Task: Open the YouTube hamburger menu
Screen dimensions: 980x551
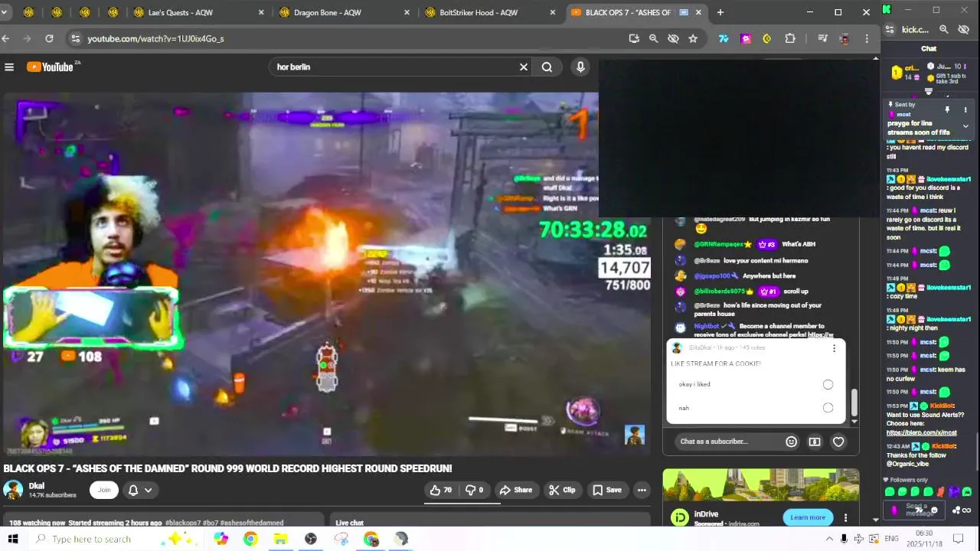Action: click(x=9, y=67)
